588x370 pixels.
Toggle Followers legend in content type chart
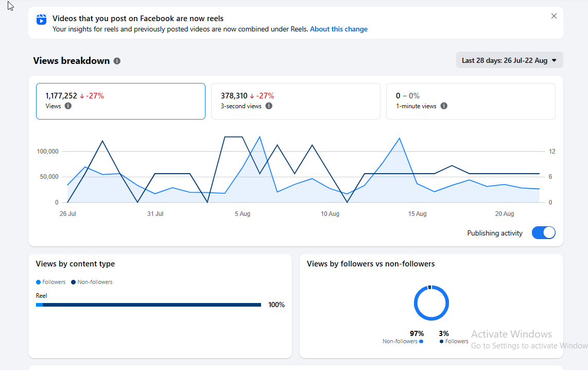(50, 282)
